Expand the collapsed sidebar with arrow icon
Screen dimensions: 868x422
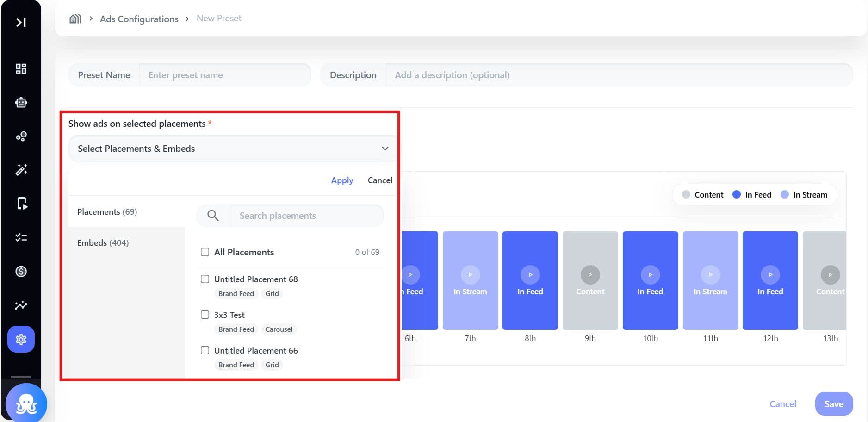pyautogui.click(x=21, y=22)
